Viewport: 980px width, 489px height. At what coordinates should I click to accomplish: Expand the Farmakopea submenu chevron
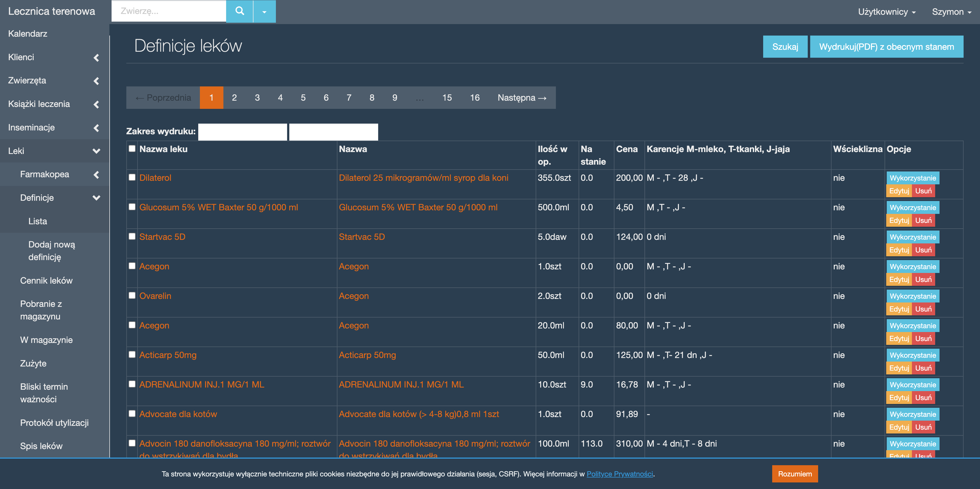click(x=96, y=175)
